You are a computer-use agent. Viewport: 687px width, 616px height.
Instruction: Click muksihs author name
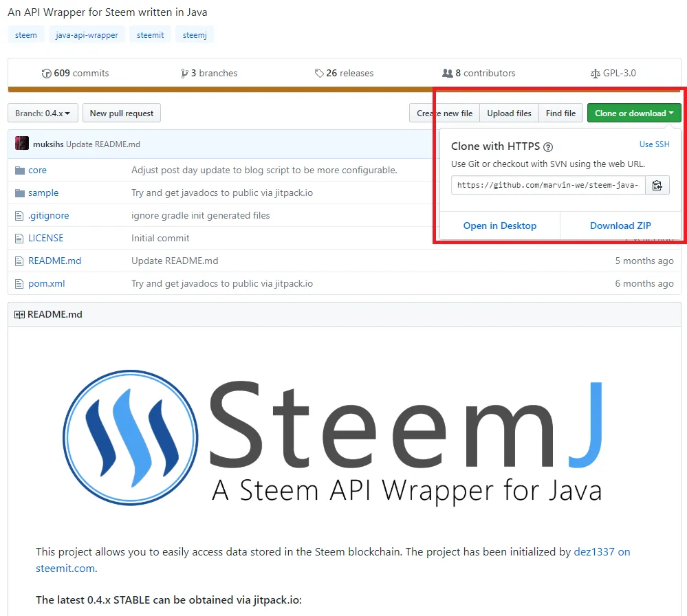pyautogui.click(x=48, y=144)
